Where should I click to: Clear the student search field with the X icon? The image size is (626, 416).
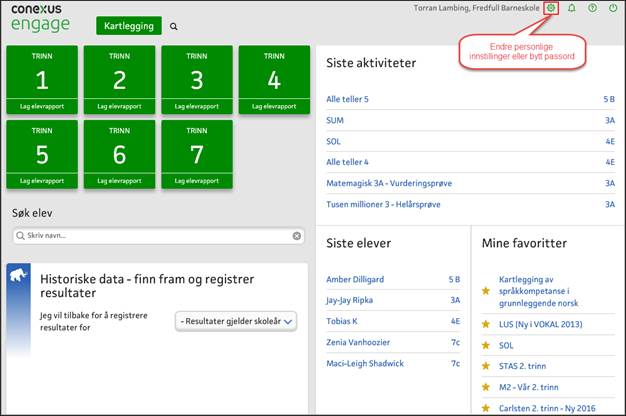pos(297,236)
